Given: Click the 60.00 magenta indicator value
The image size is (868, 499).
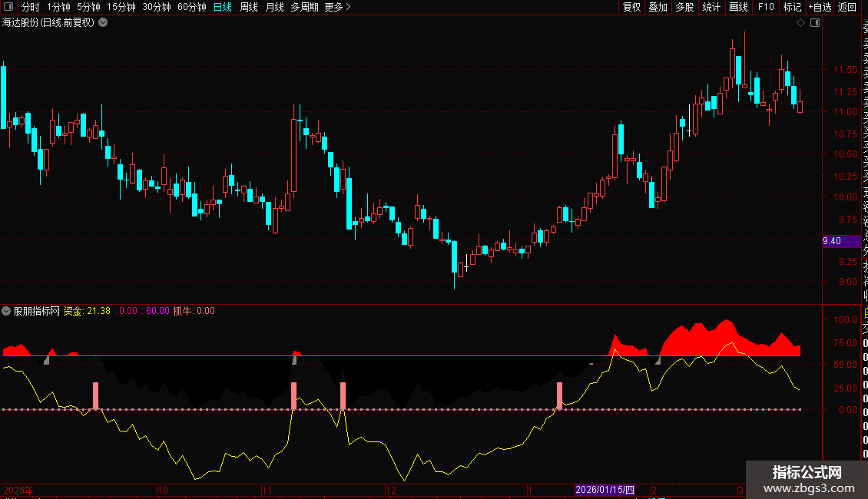Looking at the screenshot, I should (x=157, y=311).
